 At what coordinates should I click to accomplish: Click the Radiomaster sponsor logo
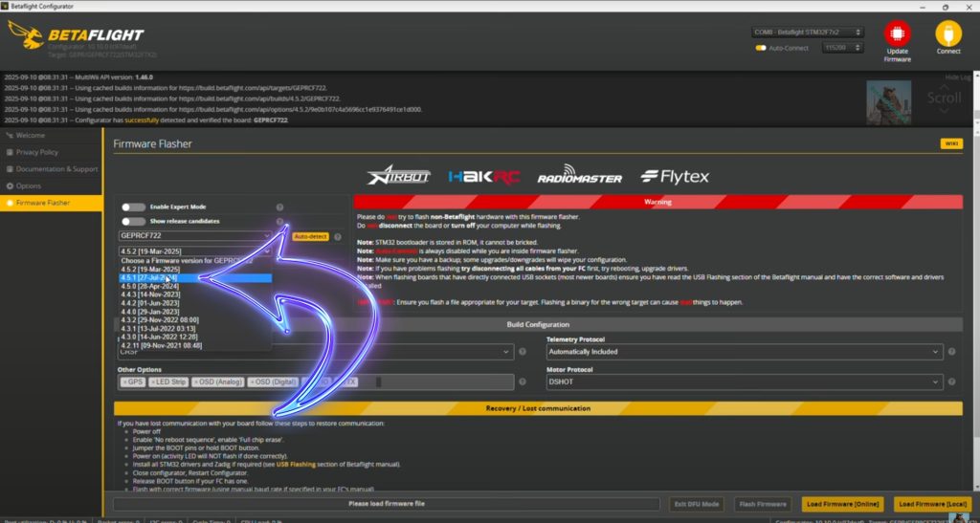coord(579,177)
